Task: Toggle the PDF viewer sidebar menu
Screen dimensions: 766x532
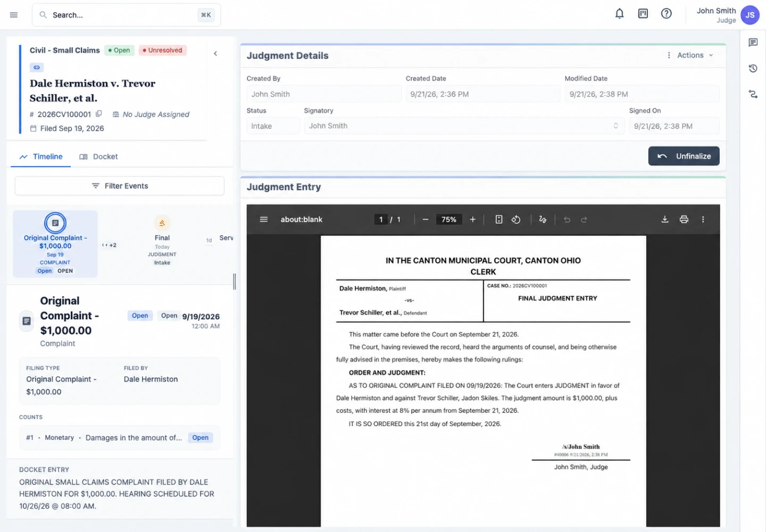Action: [x=263, y=219]
